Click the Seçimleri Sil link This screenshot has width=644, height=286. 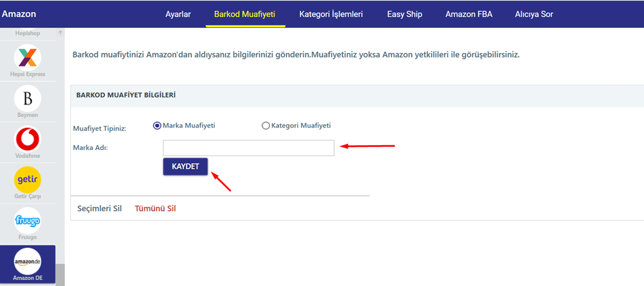[99, 209]
